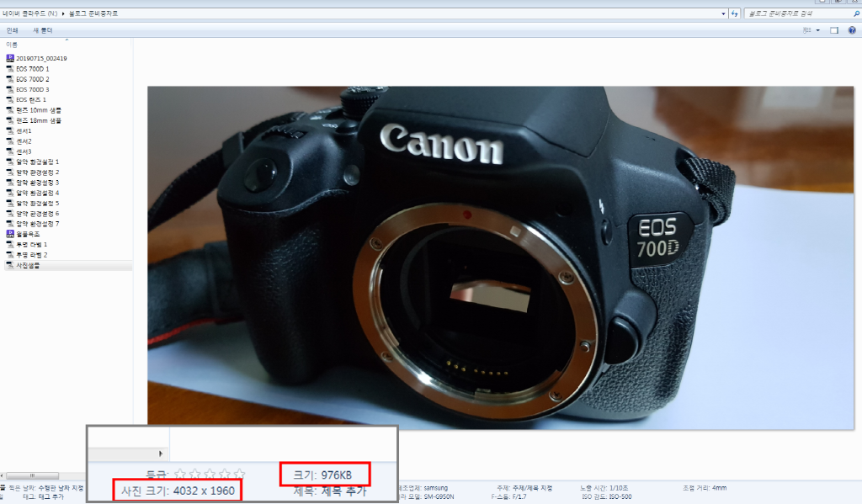Toggle the preview pane icon
This screenshot has width=862, height=504.
[x=834, y=30]
